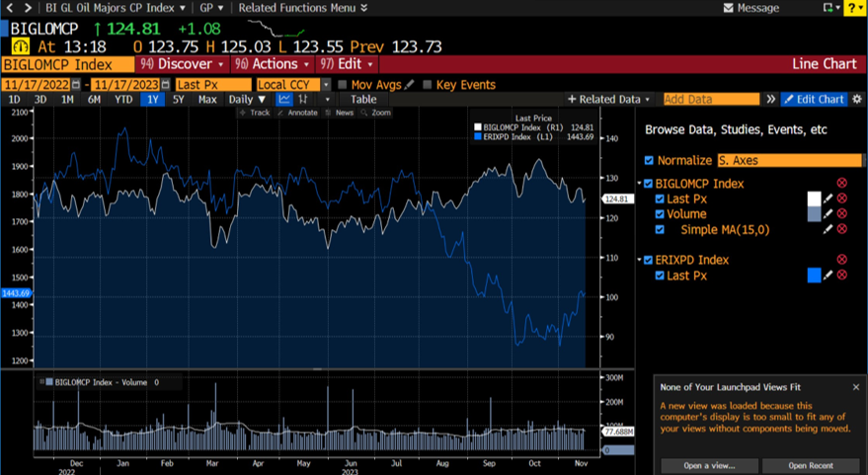Viewport: 868px width, 475px height.
Task: Remove BIGLOMCP Index with red delete icon
Action: tap(841, 184)
